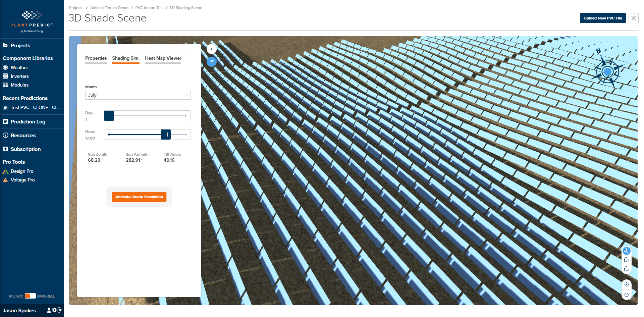This screenshot has width=644, height=317.
Task: Click Animate Shade Simulation button
Action: [139, 197]
